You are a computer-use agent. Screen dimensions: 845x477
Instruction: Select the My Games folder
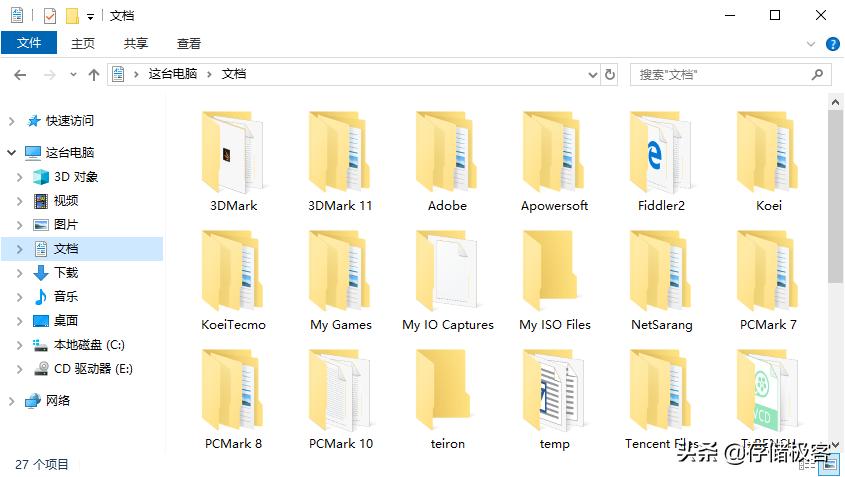pyautogui.click(x=340, y=281)
